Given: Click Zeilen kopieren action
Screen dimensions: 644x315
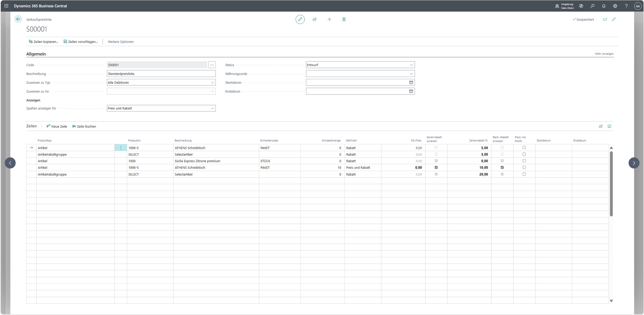Looking at the screenshot, I should pyautogui.click(x=43, y=42).
